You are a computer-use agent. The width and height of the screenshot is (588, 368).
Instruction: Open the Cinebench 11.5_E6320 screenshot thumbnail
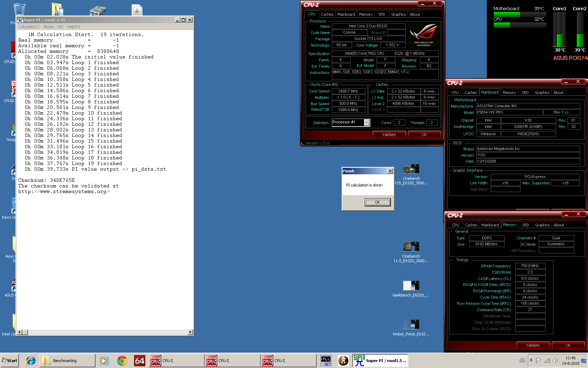coord(411,252)
